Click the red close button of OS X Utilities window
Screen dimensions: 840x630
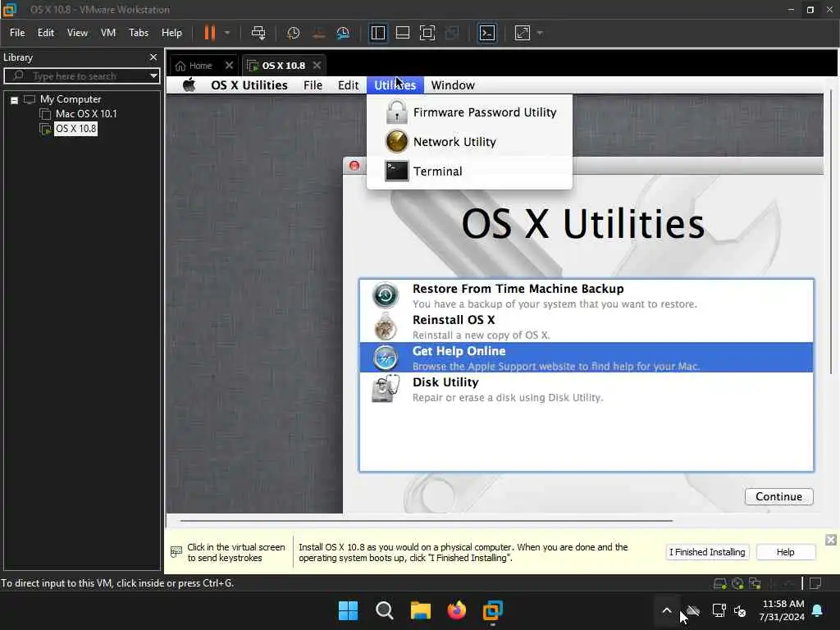pos(354,166)
